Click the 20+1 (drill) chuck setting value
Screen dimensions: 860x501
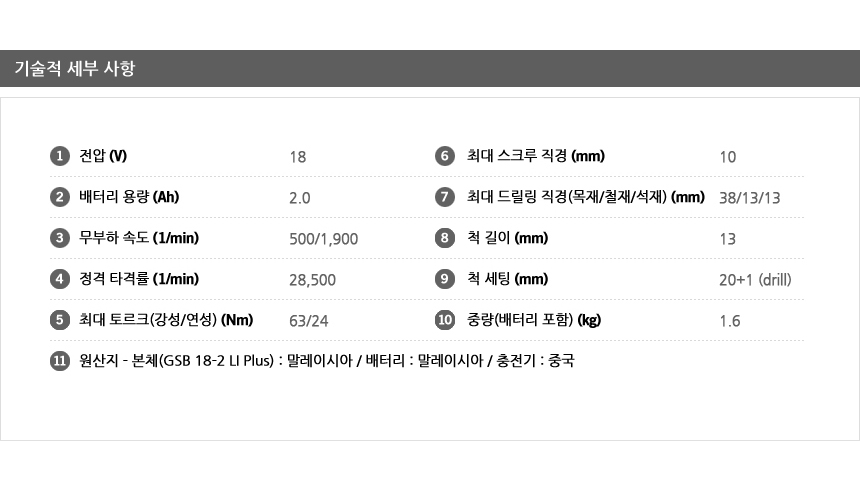click(x=755, y=280)
